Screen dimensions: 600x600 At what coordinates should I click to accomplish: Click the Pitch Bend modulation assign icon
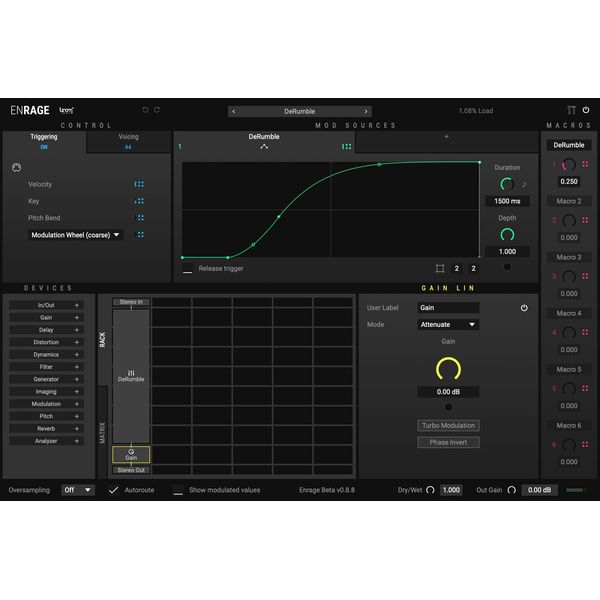coord(140,218)
